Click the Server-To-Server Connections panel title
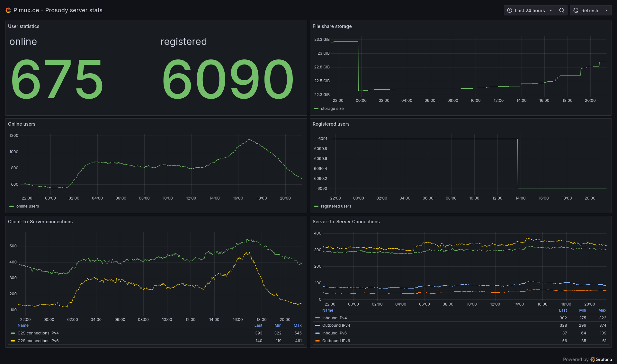 (346, 222)
